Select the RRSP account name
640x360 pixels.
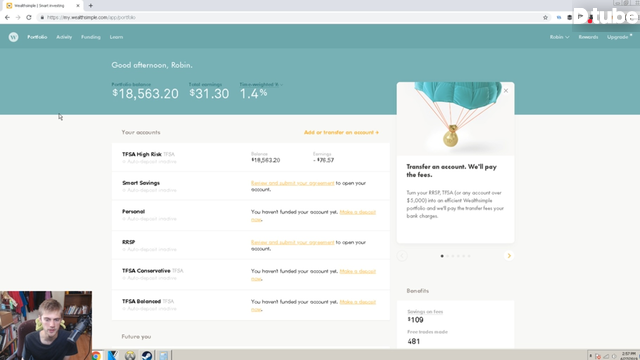click(x=129, y=242)
